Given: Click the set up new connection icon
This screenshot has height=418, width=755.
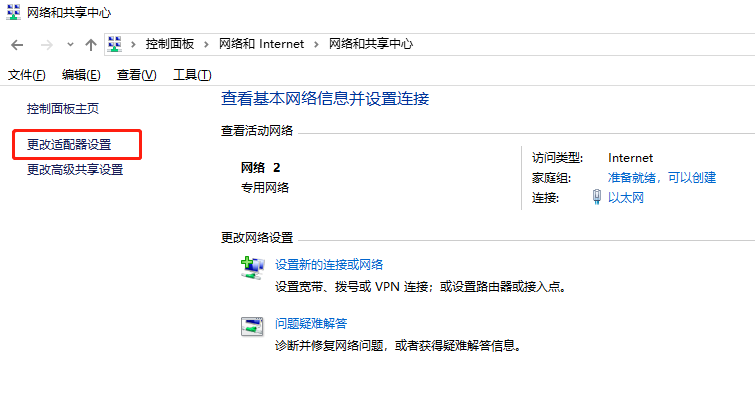Looking at the screenshot, I should click(252, 268).
